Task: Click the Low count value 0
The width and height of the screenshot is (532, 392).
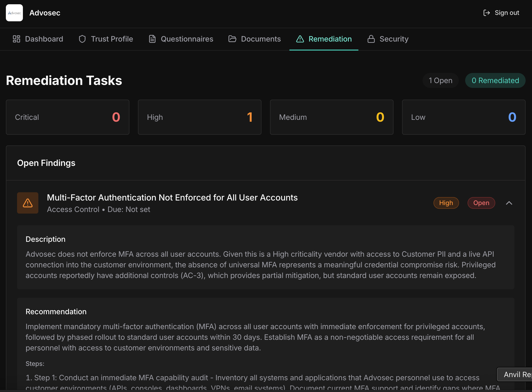Action: (x=512, y=117)
